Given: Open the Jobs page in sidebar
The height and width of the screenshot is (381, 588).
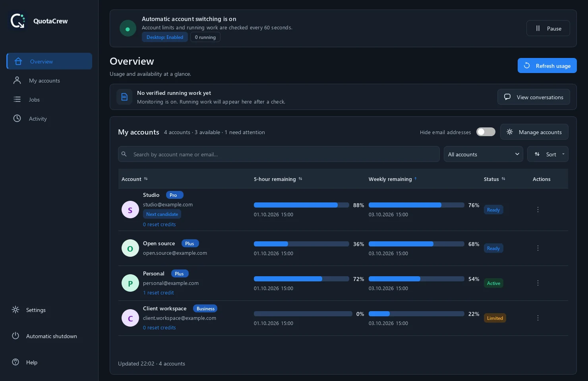Looking at the screenshot, I should [50, 100].
